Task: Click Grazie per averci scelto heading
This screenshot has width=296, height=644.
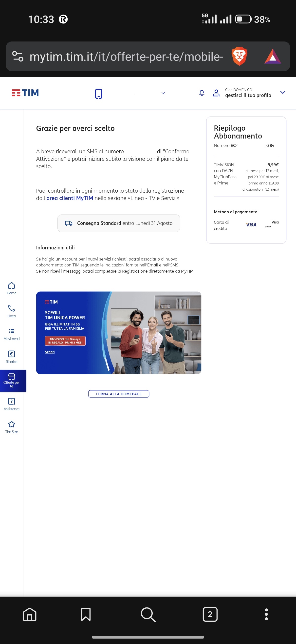Action: 75,128
